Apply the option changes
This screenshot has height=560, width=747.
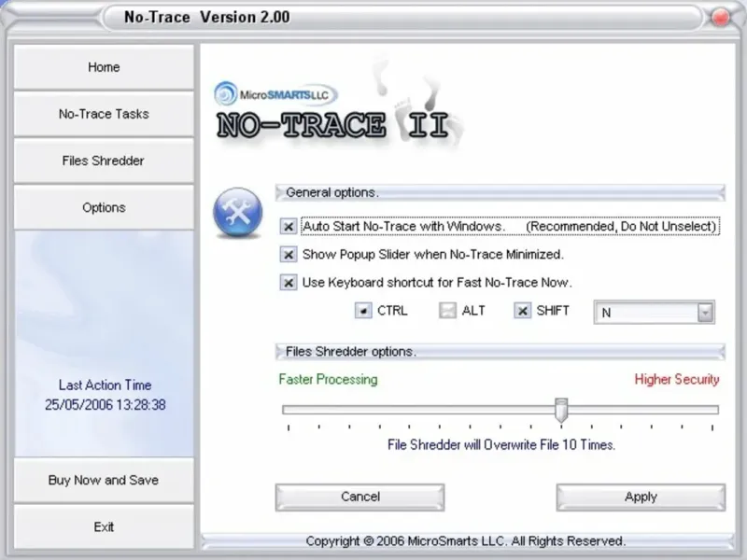pos(641,497)
